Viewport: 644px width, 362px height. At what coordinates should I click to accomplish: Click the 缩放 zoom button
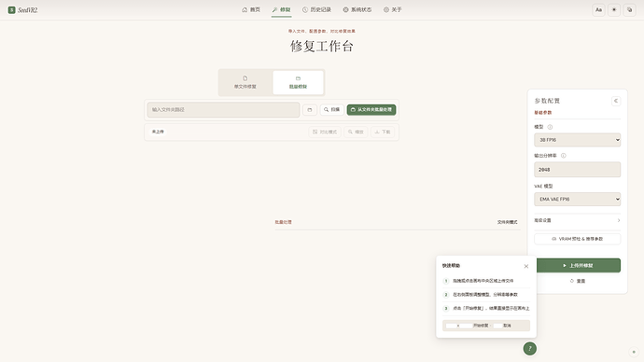coord(356,132)
